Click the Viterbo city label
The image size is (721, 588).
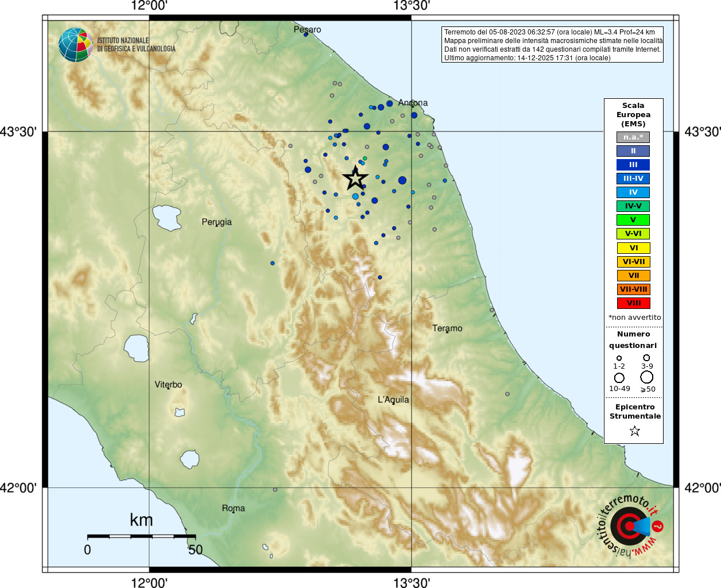[168, 385]
